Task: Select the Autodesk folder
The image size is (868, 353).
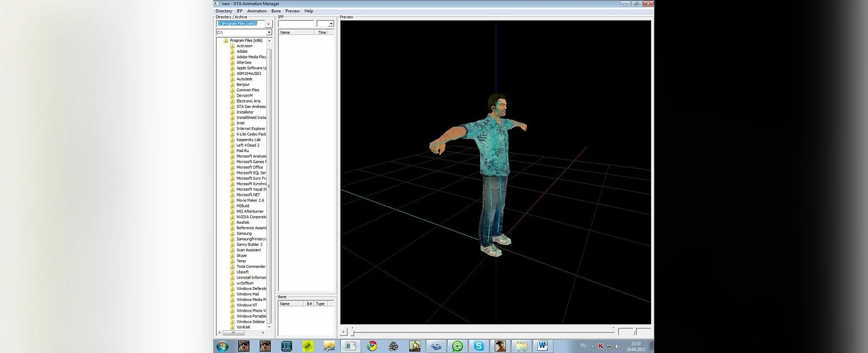Action: click(244, 79)
